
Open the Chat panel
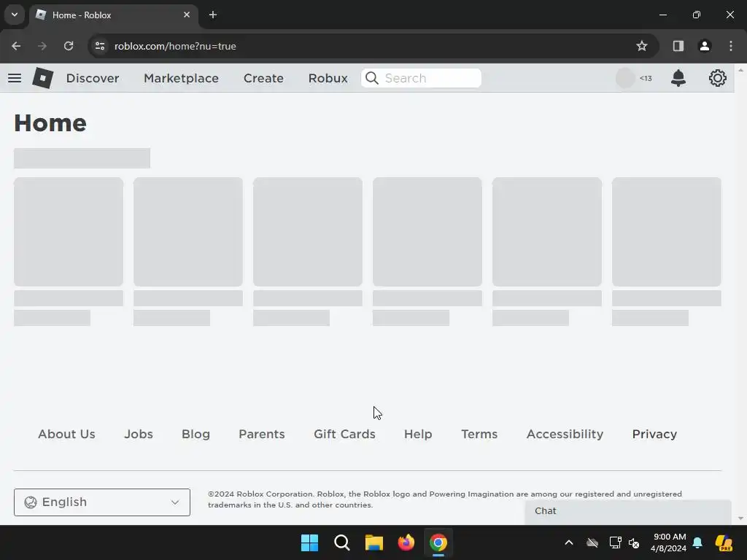tap(628, 511)
